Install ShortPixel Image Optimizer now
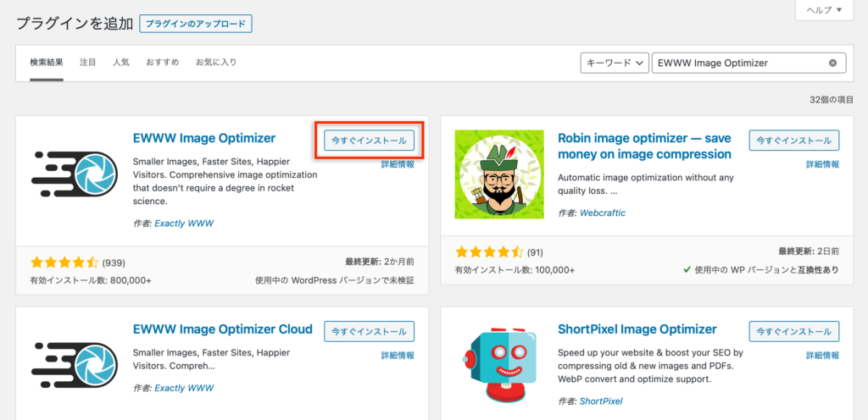This screenshot has width=868, height=420. [x=794, y=332]
